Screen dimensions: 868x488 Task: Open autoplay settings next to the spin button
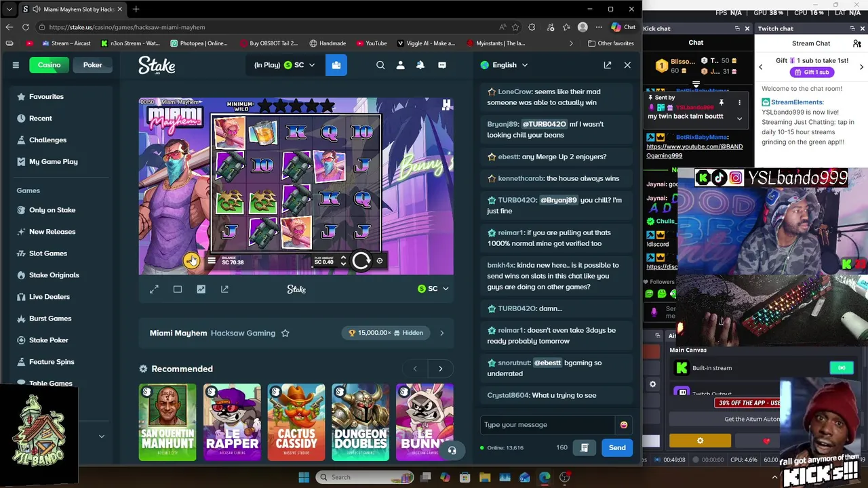[x=380, y=261]
